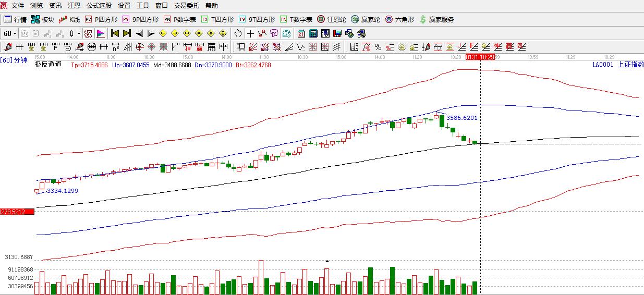Toggle the pressed-in icon before the flag button

pos(88,33)
